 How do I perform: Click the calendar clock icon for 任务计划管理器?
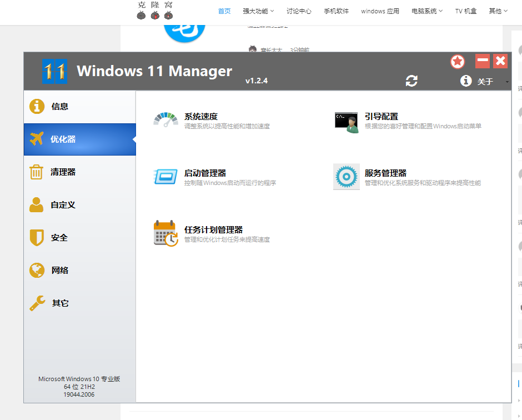click(166, 233)
